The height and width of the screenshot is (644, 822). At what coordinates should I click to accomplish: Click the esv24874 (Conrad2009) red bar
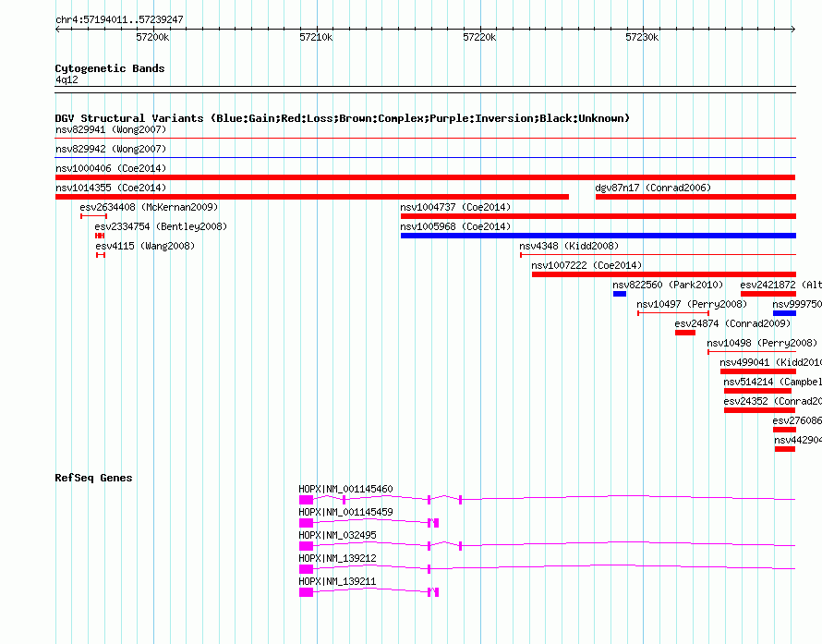pyautogui.click(x=685, y=333)
